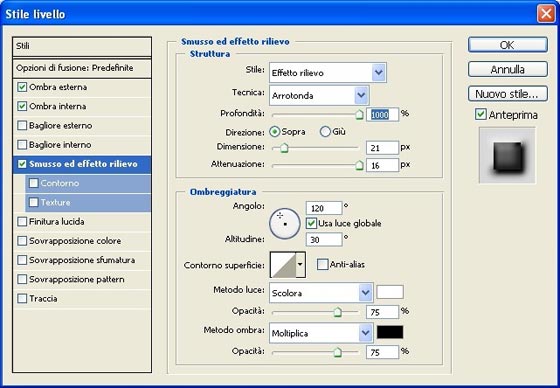Uncheck the Ombra interna checkbox
Viewport: 560px width, 388px height.
(22, 106)
